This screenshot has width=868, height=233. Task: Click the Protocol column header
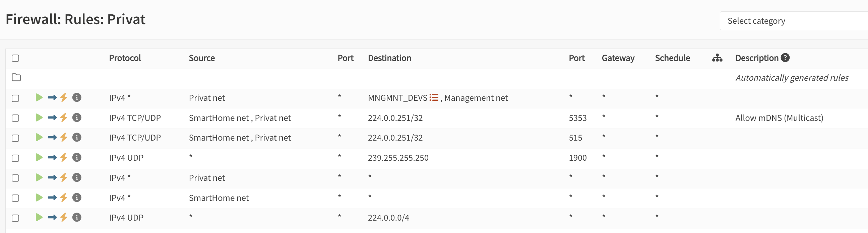(125, 58)
